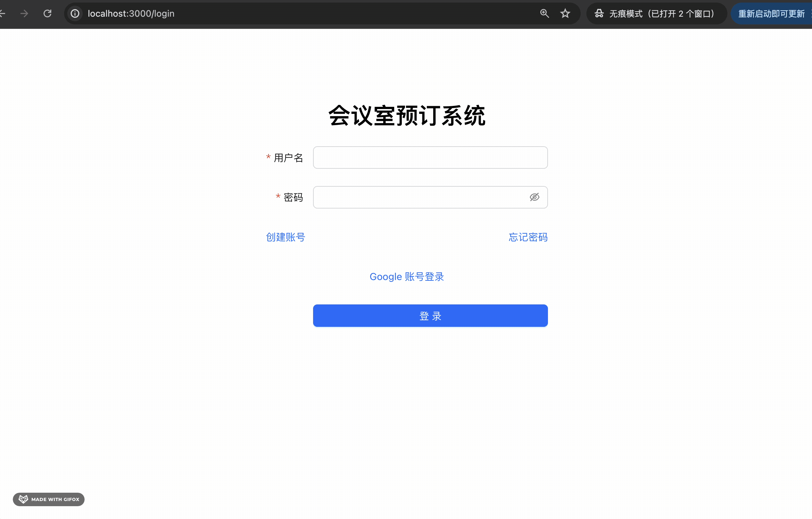
Task: Click the 密码 input field
Action: click(418, 197)
